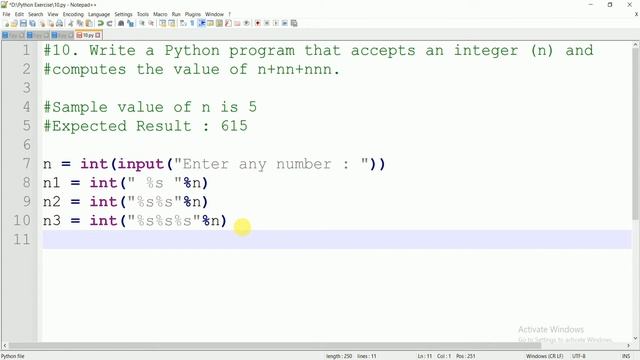
Task: Open the Run menu
Action: click(x=176, y=14)
